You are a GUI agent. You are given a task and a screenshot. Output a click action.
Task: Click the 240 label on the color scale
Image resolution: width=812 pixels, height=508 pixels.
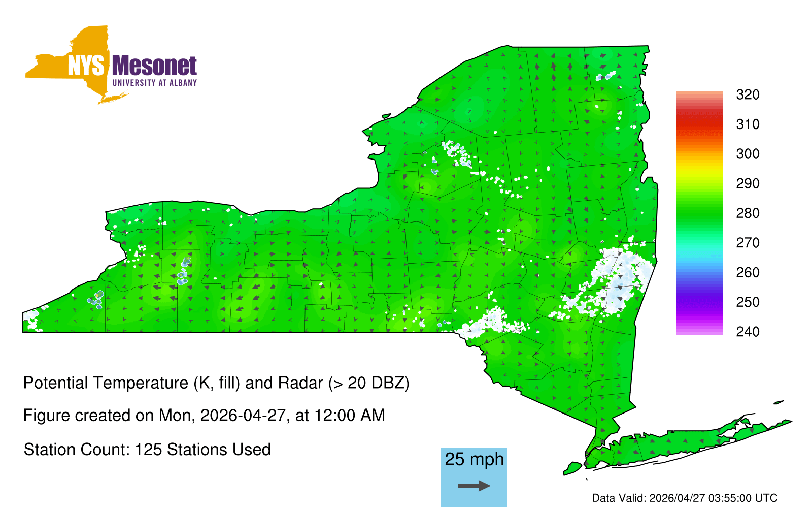pyautogui.click(x=748, y=332)
